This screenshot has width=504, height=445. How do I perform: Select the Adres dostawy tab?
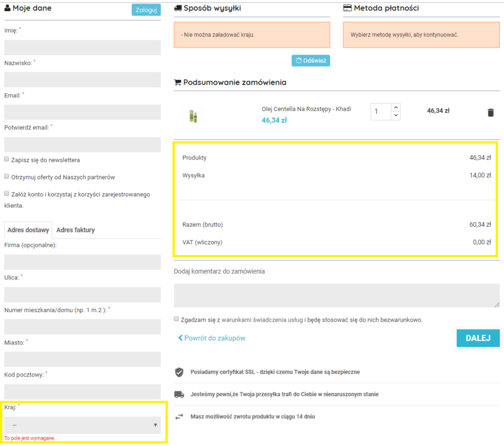pos(28,230)
